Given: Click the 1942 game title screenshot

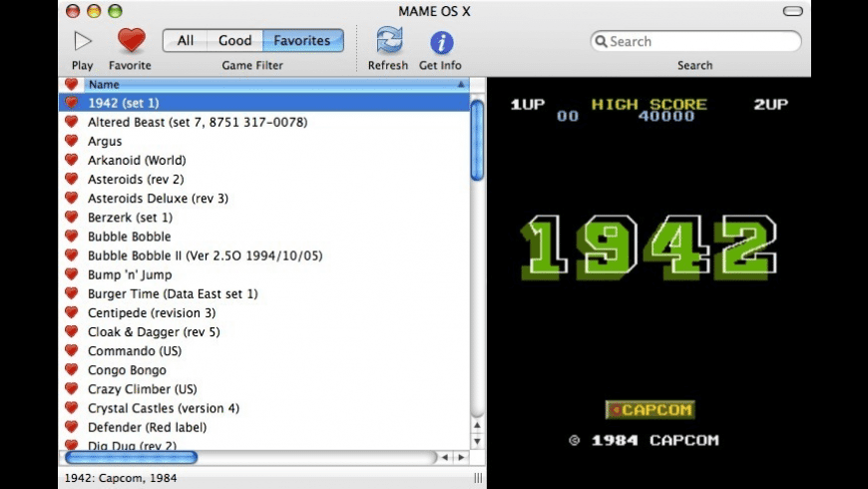Looking at the screenshot, I should [x=649, y=283].
